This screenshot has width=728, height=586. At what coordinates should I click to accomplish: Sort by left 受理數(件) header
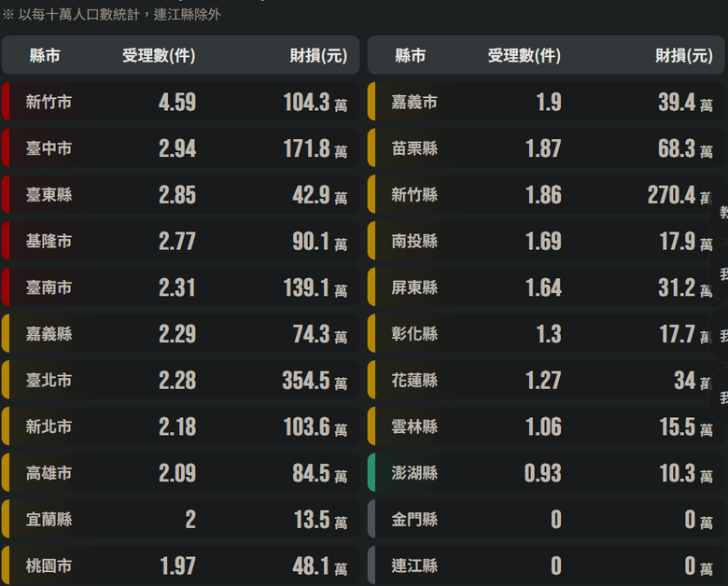tap(159, 56)
